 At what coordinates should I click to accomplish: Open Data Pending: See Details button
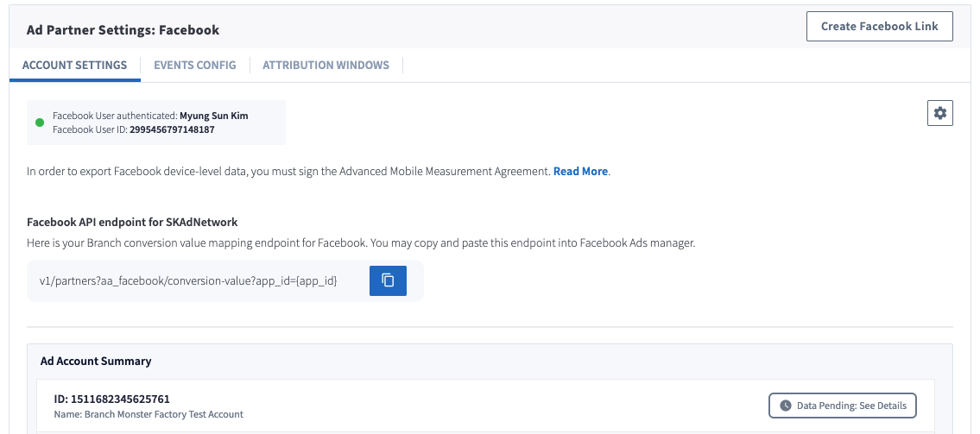(843, 406)
